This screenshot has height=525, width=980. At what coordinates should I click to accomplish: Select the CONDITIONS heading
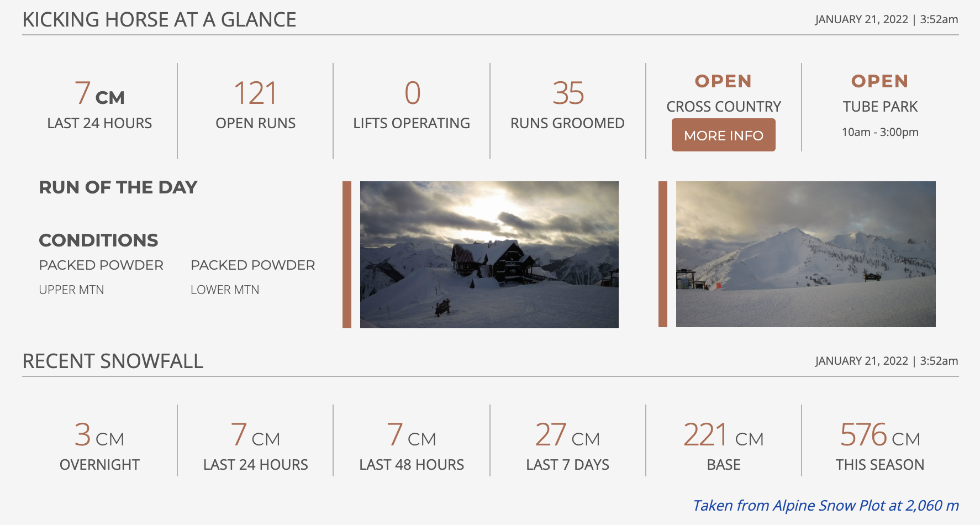(98, 240)
